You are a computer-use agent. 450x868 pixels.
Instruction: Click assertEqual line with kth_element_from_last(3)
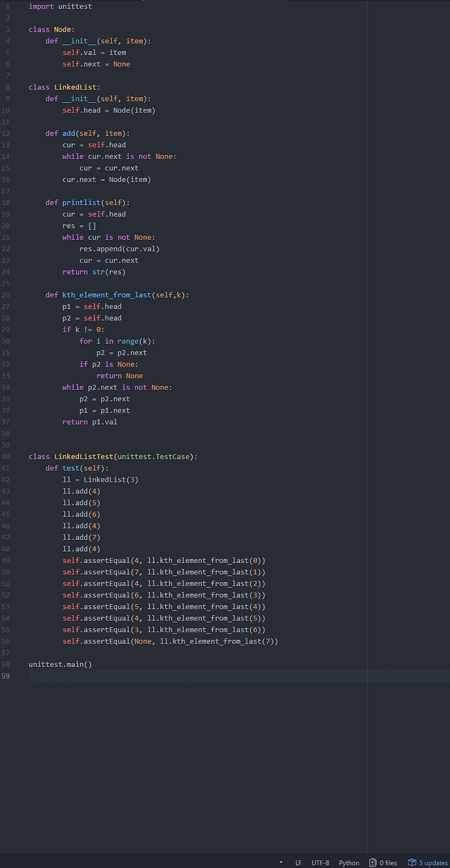164,595
